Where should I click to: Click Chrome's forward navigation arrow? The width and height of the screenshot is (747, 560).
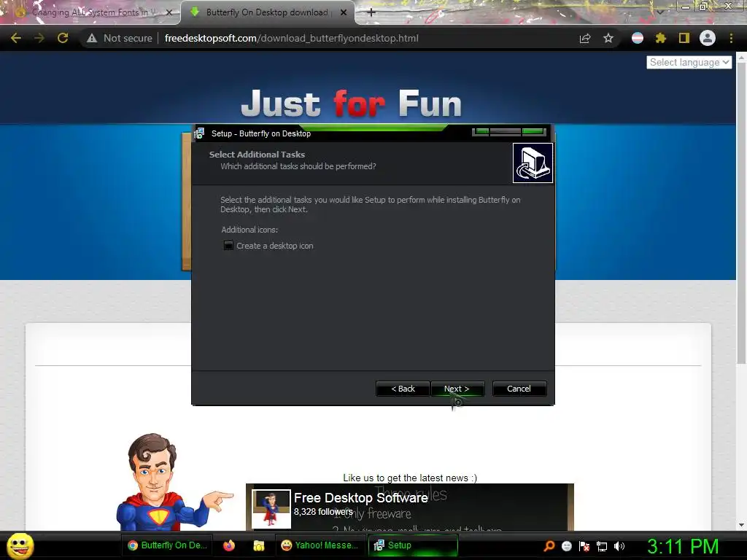(39, 38)
